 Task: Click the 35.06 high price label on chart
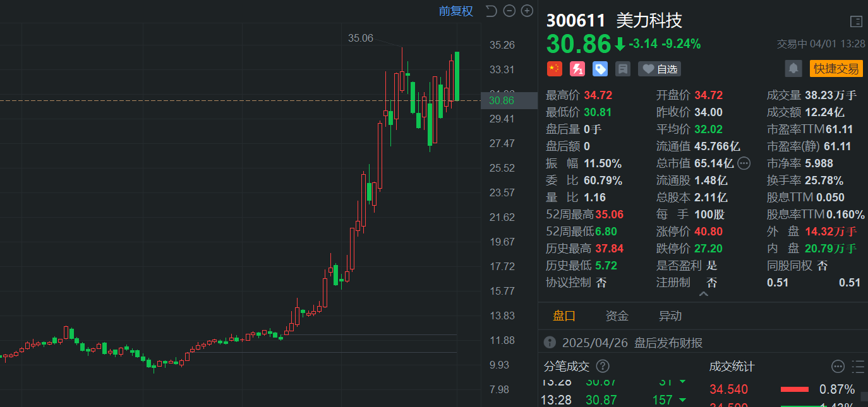click(x=361, y=38)
